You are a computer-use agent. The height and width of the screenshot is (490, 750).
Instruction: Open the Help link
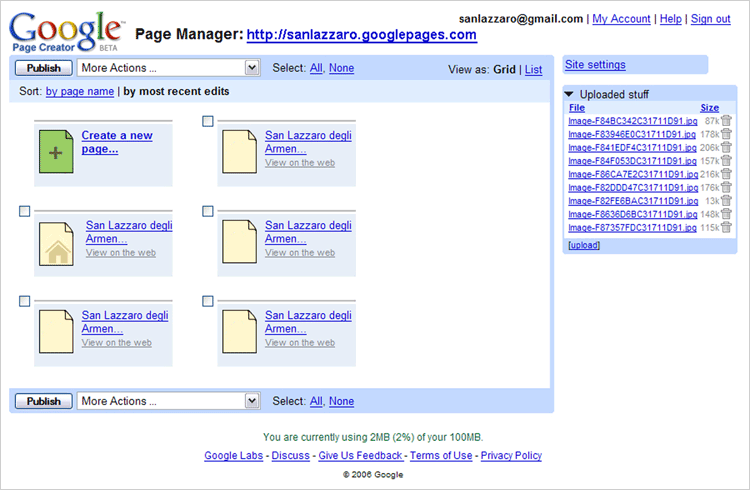coord(671,19)
